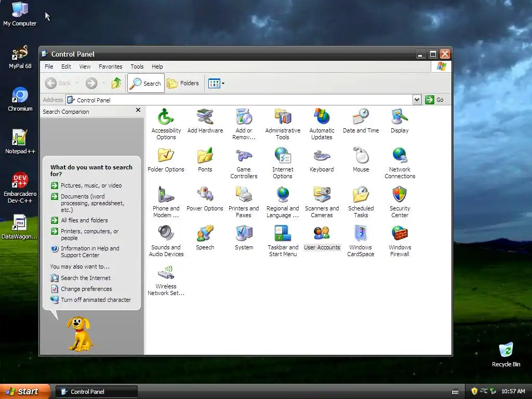Image resolution: width=532 pixels, height=399 pixels.
Task: Toggle the Search toolbar button
Action: point(146,83)
